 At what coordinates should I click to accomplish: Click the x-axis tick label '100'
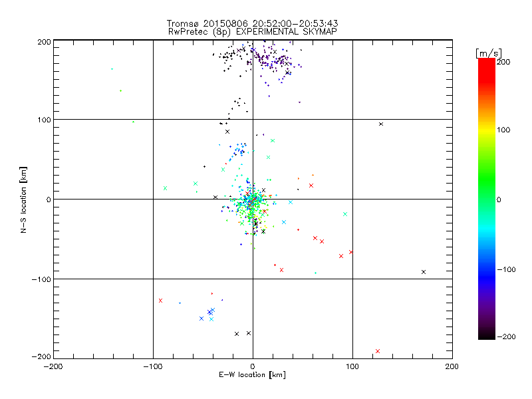352,366
